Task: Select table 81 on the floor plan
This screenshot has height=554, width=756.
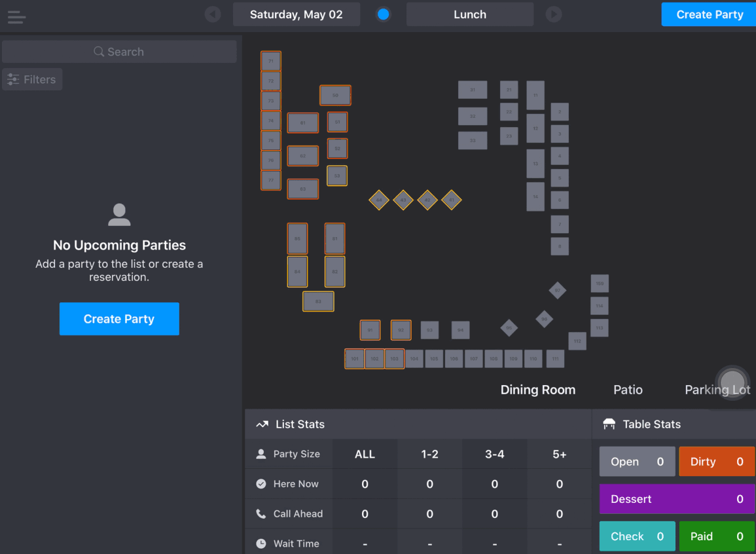Action: [x=334, y=238]
